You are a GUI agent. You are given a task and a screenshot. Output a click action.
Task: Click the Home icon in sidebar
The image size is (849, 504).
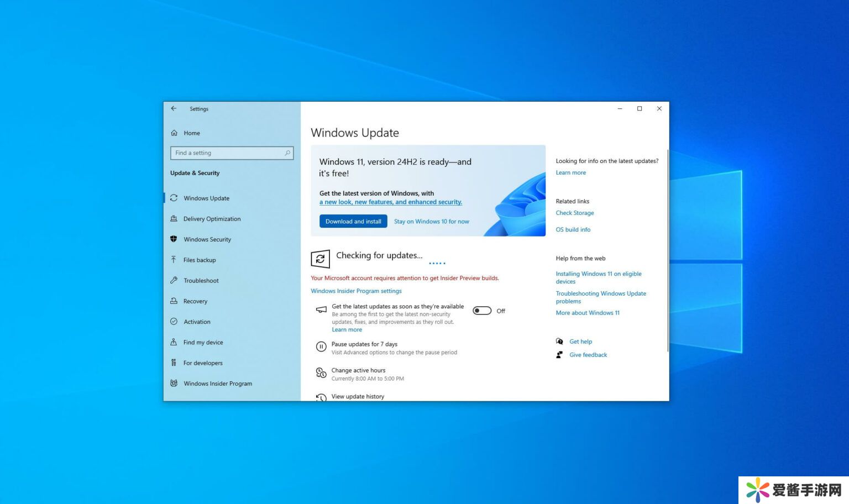174,133
